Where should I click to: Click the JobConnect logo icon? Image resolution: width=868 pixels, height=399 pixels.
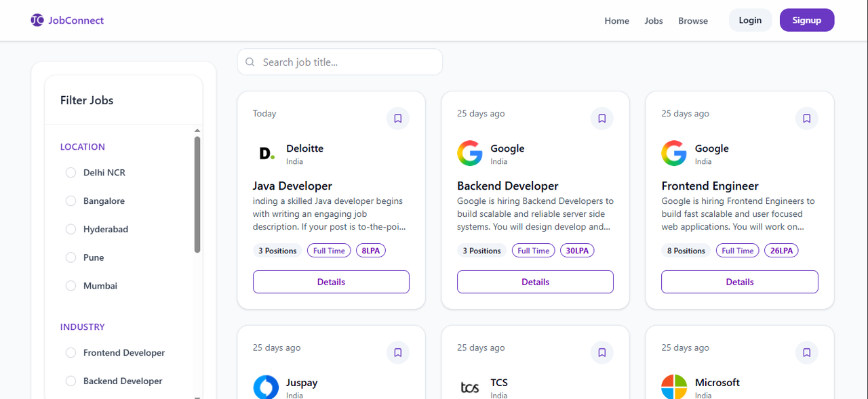37,20
